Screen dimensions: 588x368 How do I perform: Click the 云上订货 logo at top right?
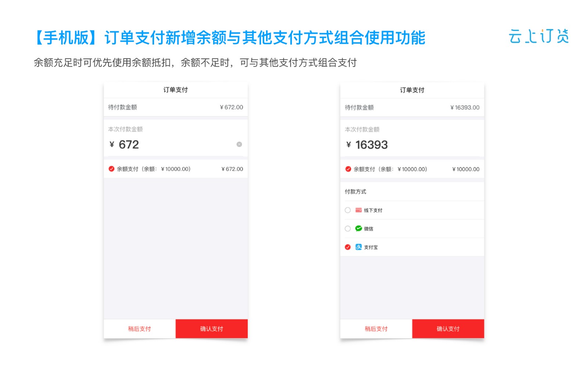[539, 36]
